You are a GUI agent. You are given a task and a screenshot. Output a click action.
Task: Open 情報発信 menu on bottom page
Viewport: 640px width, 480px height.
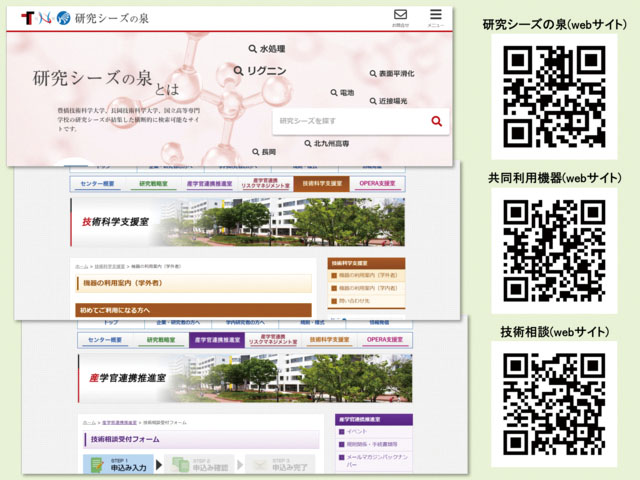pyautogui.click(x=379, y=322)
